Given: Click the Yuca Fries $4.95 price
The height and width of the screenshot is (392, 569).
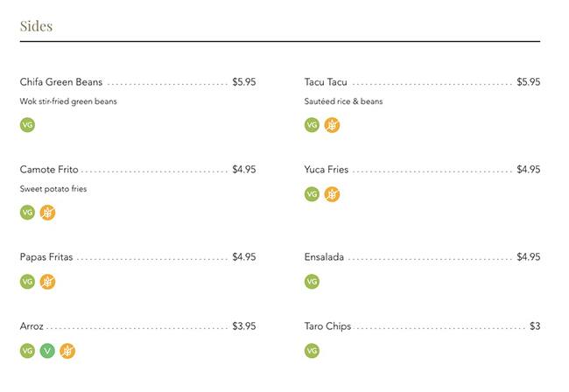Looking at the screenshot, I should [528, 170].
